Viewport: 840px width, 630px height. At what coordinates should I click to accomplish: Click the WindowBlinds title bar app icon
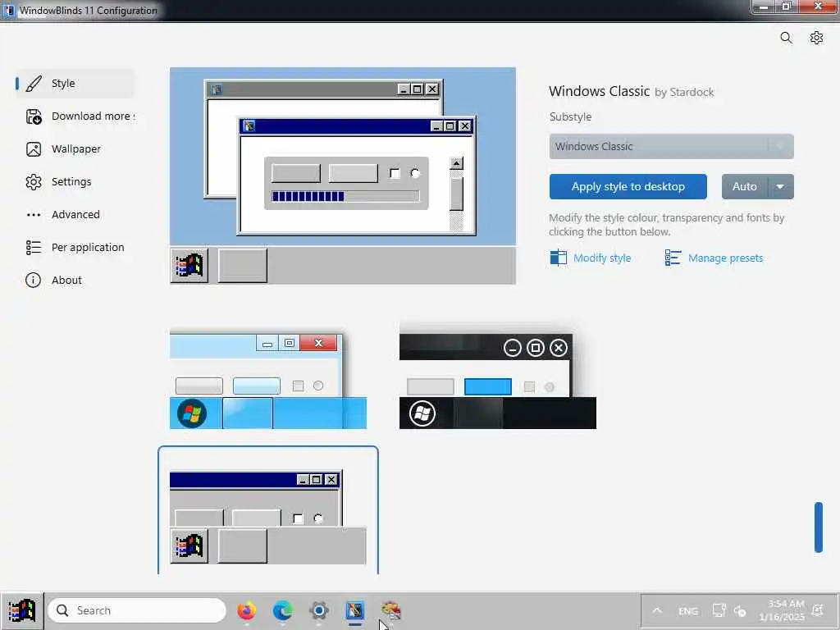click(x=9, y=10)
